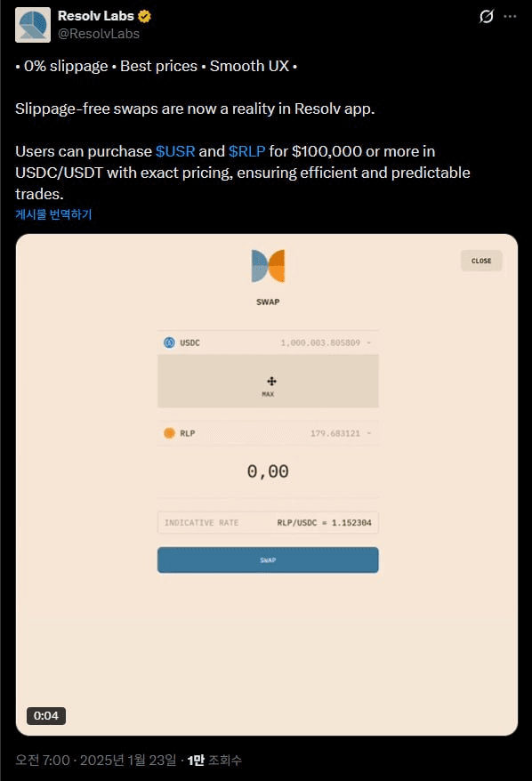Open the $USR cashtag link
This screenshot has height=781, width=532.
[x=175, y=151]
